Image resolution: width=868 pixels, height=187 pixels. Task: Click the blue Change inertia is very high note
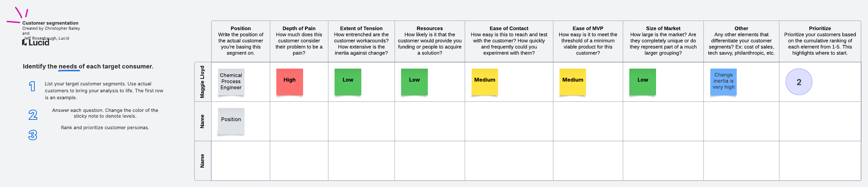coord(723,82)
